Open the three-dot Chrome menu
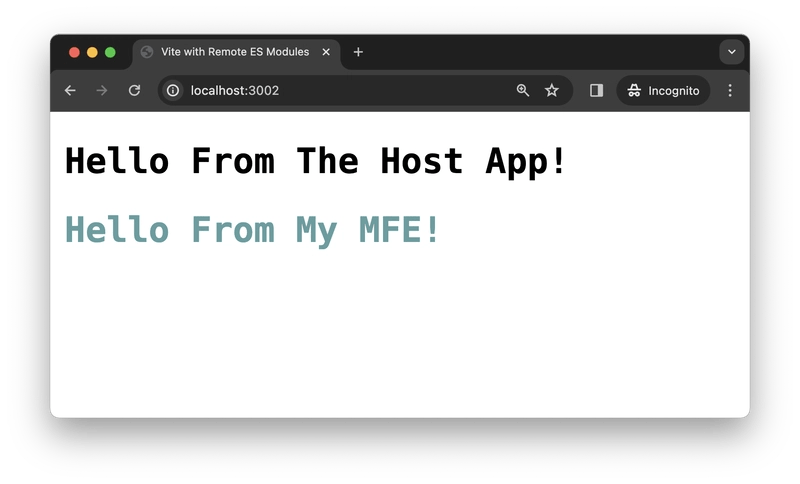 tap(730, 90)
